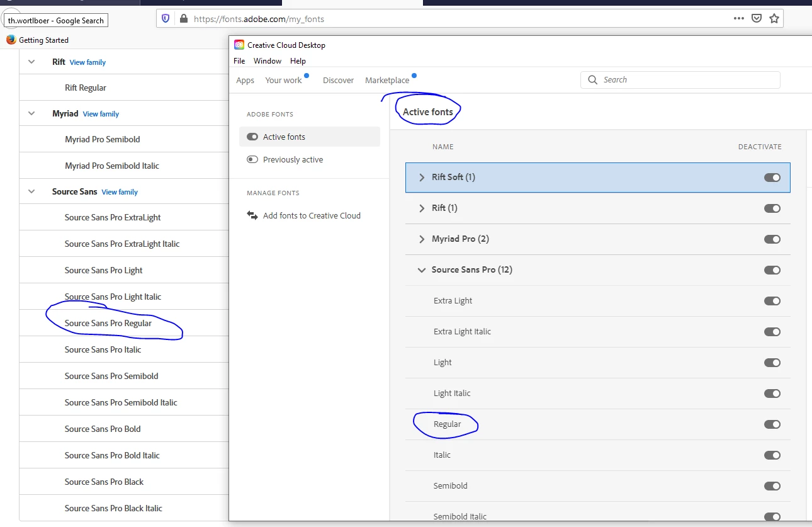Click the Creative Cloud Desktop app icon

click(x=239, y=45)
